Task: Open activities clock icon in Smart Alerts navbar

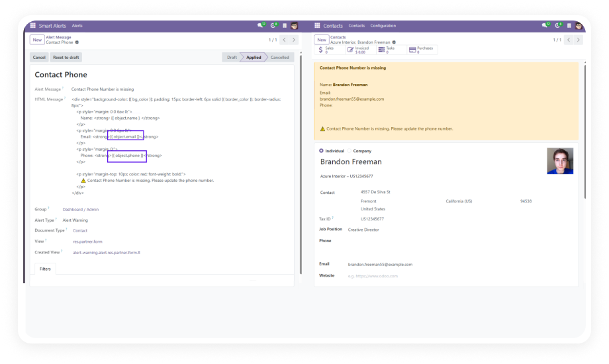Action: click(274, 25)
